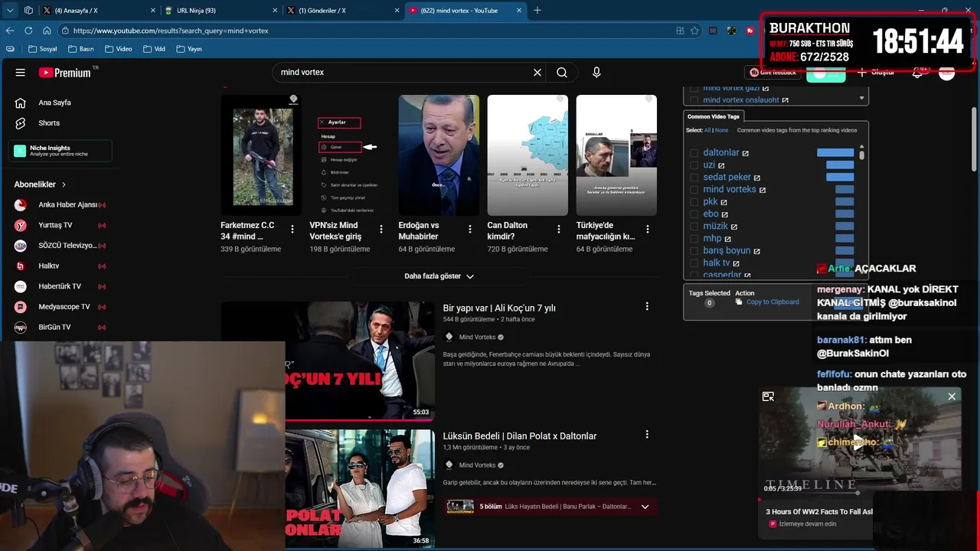The height and width of the screenshot is (551, 980).
Task: Click daltonlar tag frequency bar
Action: pyautogui.click(x=835, y=153)
